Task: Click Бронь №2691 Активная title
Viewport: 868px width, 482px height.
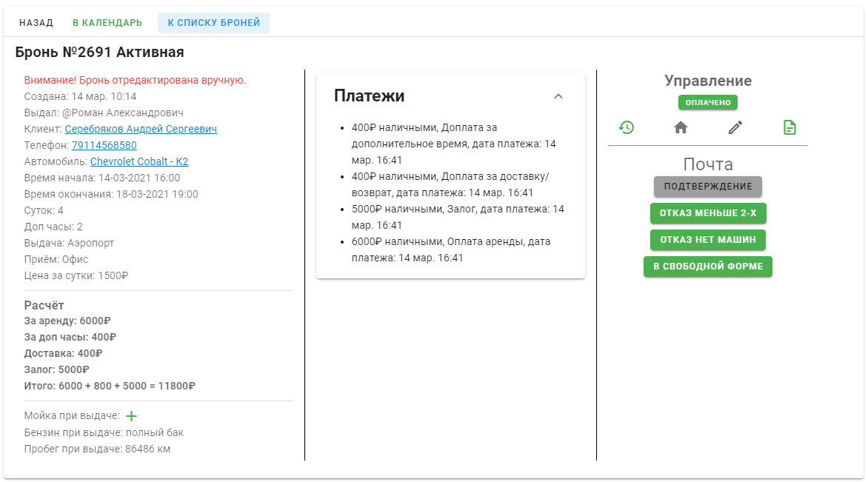Action: (100, 52)
